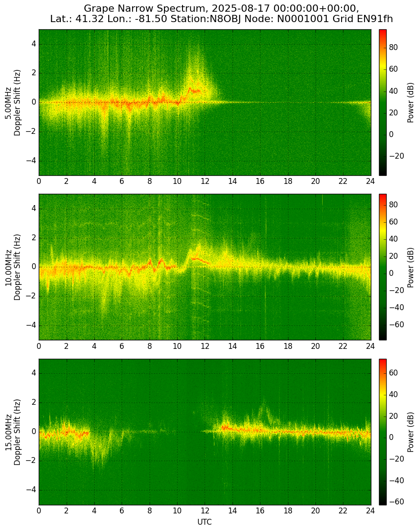Click the Station N8OBJ subtitle line
The height and width of the screenshot is (531, 420).
[x=221, y=19]
